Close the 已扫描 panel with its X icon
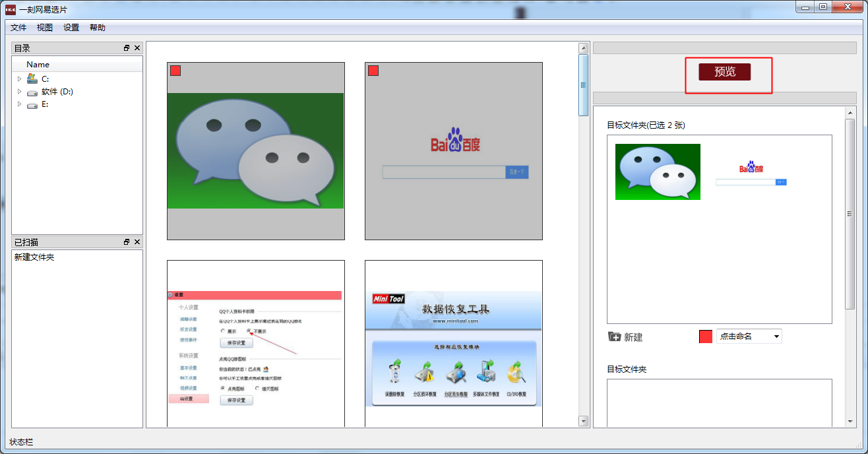The width and height of the screenshot is (868, 454). 137,242
